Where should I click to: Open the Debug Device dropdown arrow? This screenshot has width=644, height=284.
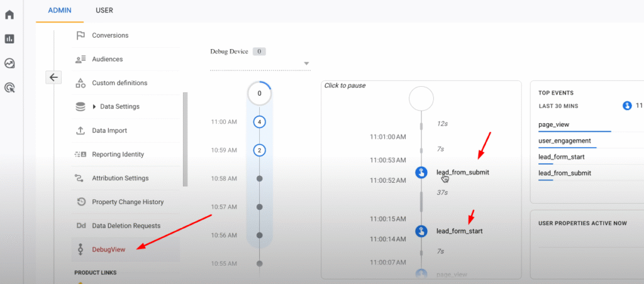tap(306, 63)
